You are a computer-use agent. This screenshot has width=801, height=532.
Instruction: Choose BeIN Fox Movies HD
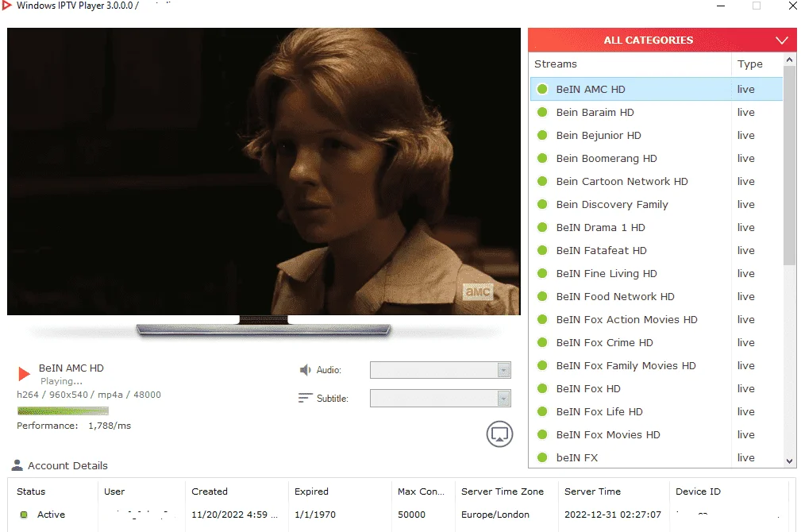657,434
